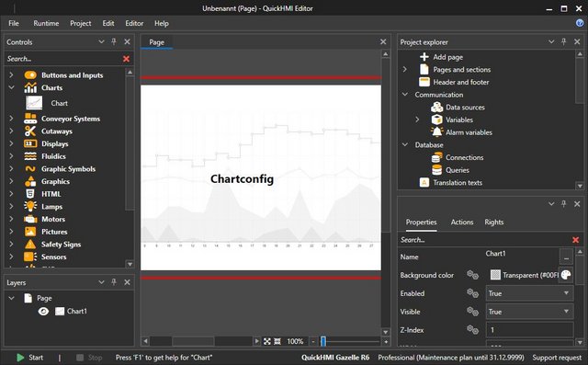Collapse the Charts category
This screenshot has width=588, height=365.
(x=11, y=87)
